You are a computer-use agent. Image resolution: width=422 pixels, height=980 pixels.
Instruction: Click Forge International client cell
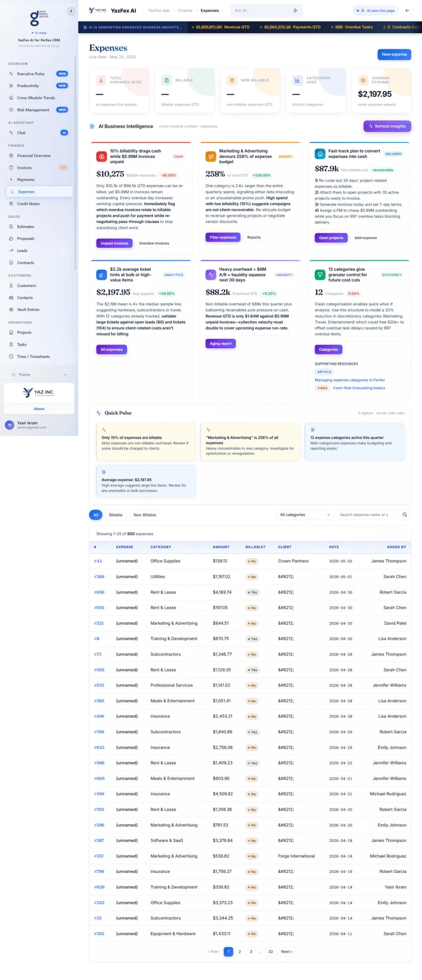coord(296,856)
